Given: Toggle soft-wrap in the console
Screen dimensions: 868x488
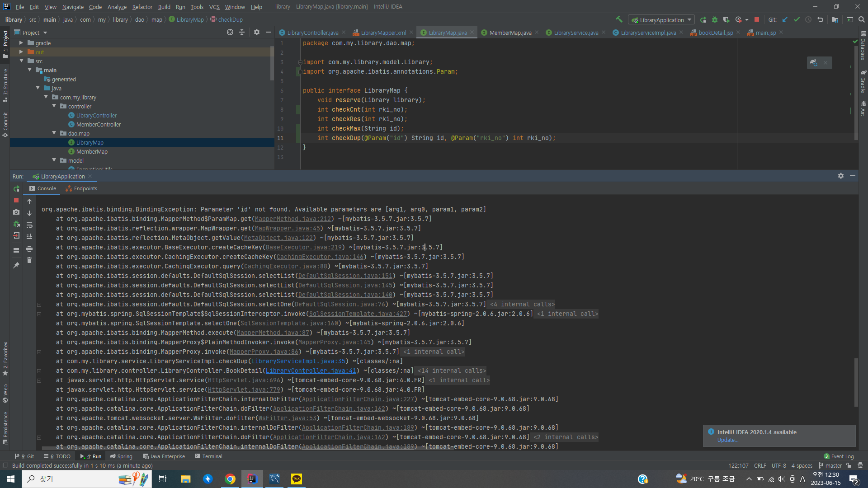Looking at the screenshot, I should point(29,225).
